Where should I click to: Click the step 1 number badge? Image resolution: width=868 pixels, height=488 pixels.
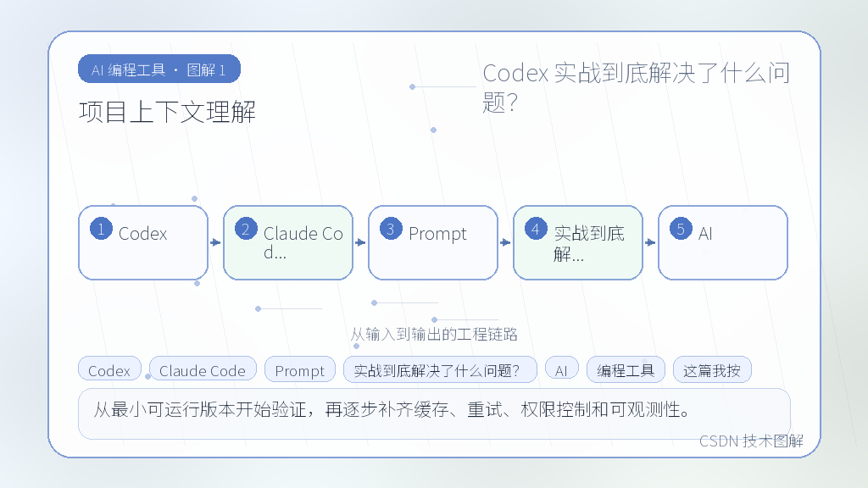102,229
